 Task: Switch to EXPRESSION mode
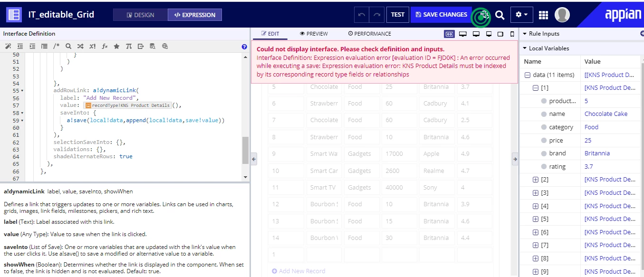pyautogui.click(x=195, y=15)
